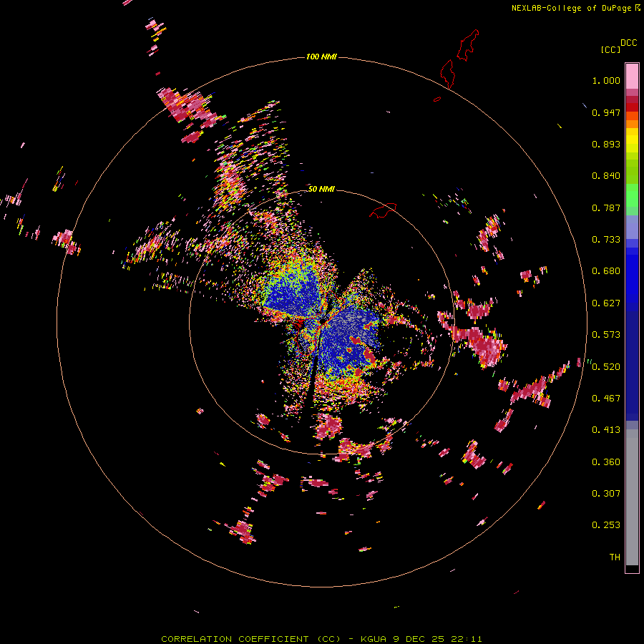Click the 0.893 scale value
Viewport: 644px width, 644px height.
pos(606,144)
